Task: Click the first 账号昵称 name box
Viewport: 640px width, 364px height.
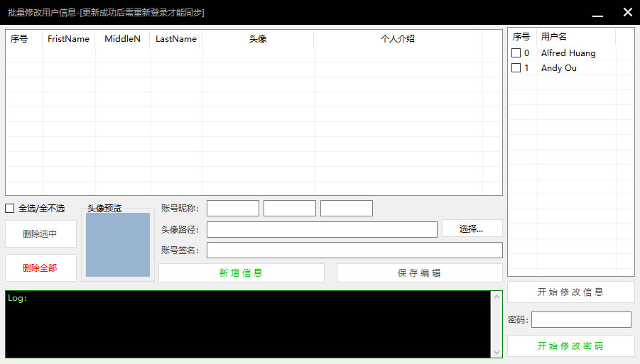Action: click(x=232, y=209)
